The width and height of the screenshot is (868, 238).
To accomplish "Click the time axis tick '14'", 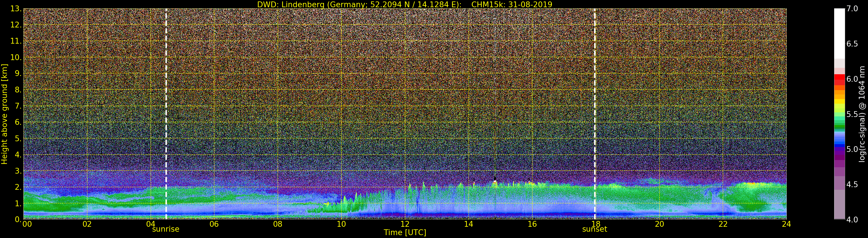I will [x=468, y=224].
